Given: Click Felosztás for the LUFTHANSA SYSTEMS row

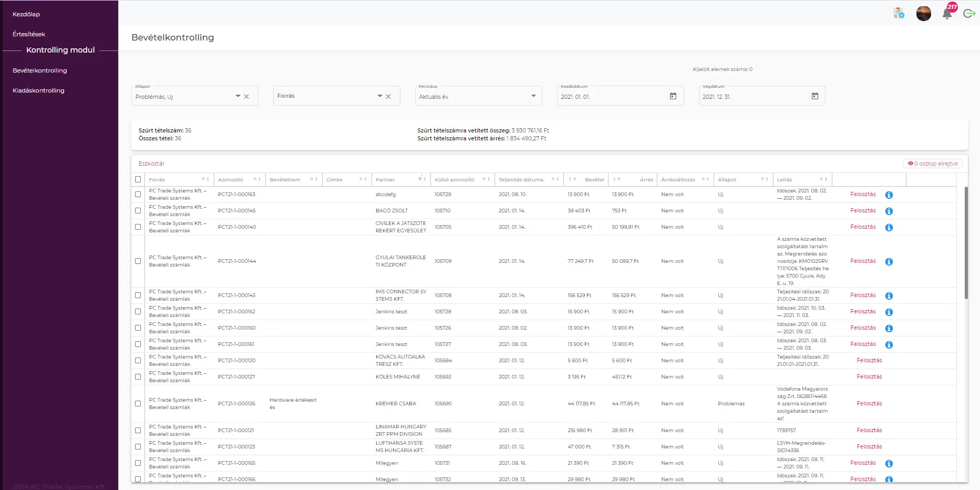Looking at the screenshot, I should [869, 446].
